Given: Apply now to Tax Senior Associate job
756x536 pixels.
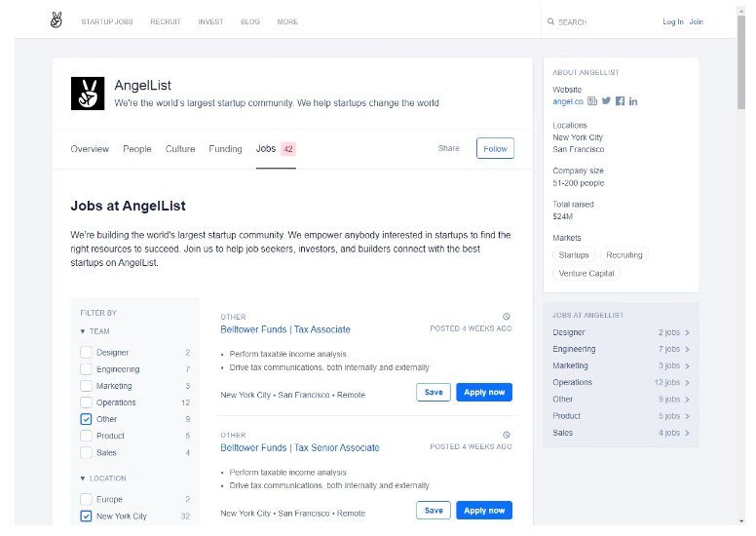Looking at the screenshot, I should 484,511.
